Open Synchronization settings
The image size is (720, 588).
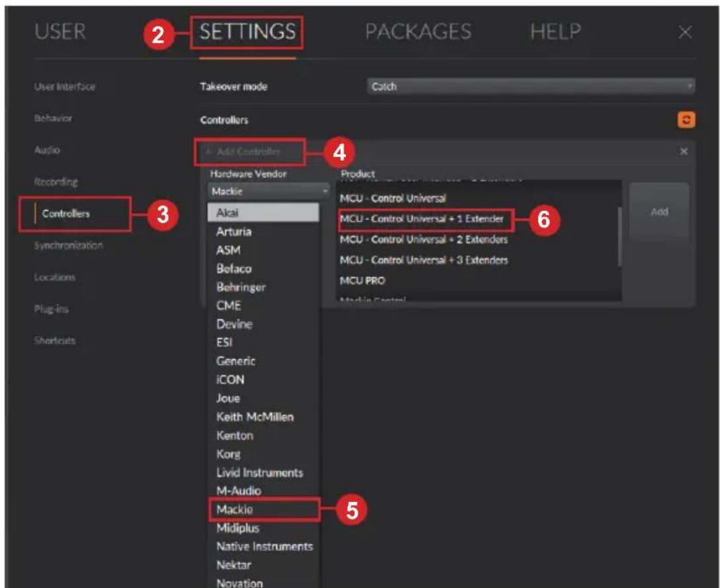click(x=68, y=245)
